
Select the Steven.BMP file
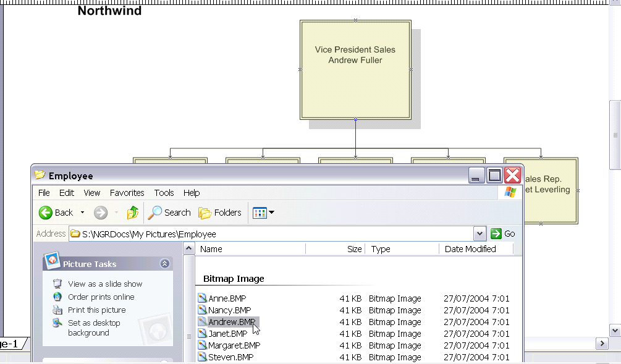point(231,357)
